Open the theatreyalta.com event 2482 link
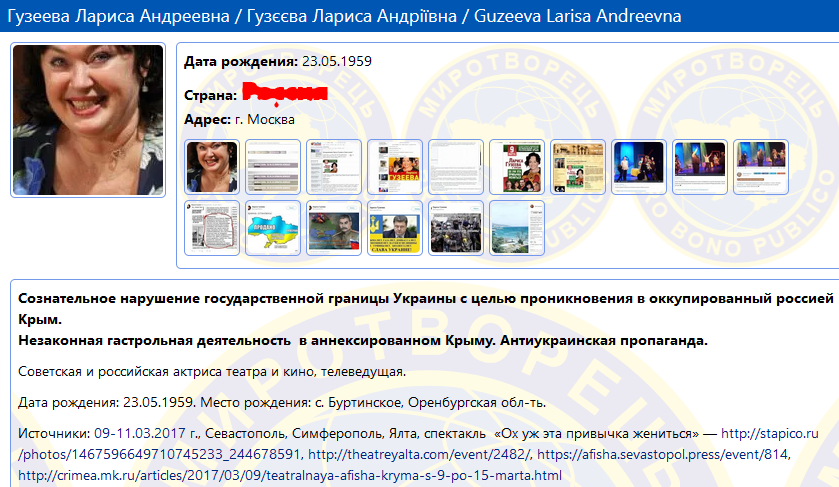Screen dimensions: 839x487 [419, 454]
